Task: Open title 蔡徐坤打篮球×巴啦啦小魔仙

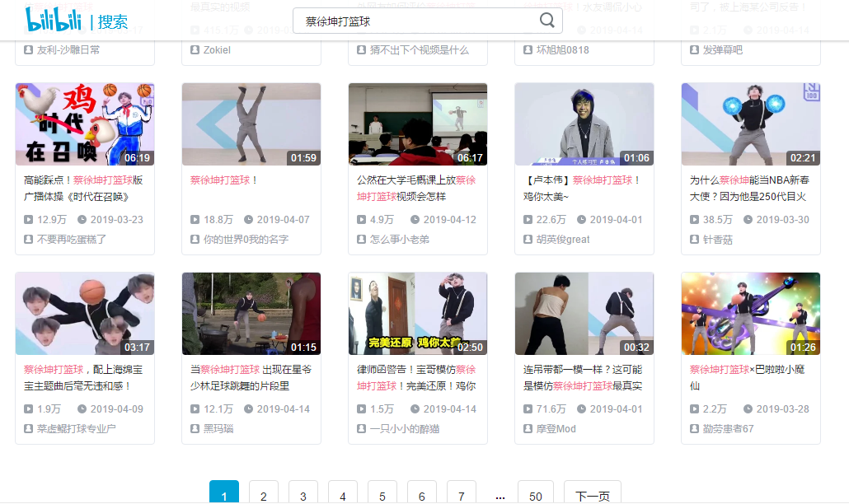Action: (748, 377)
